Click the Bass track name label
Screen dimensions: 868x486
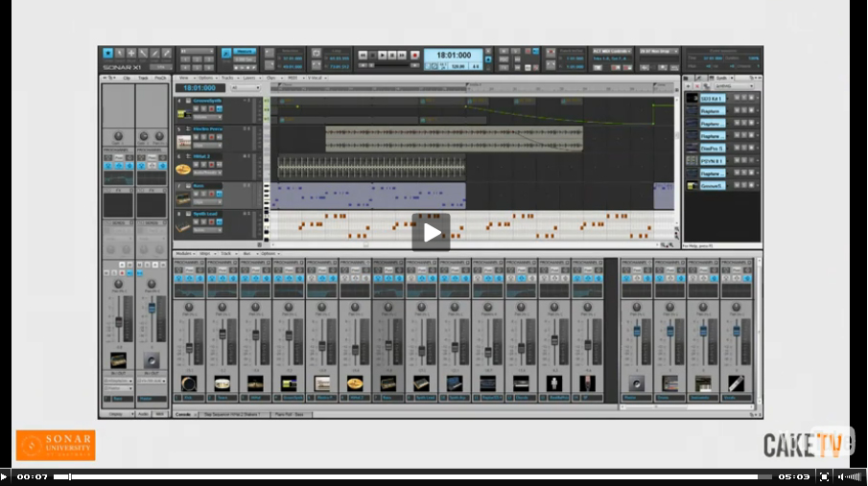[x=199, y=186]
